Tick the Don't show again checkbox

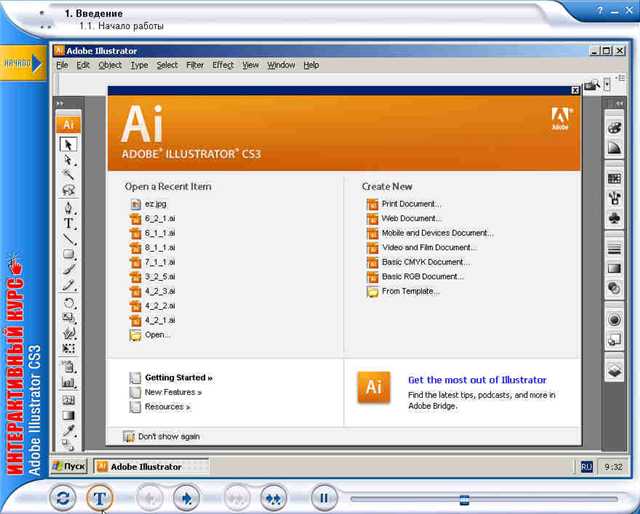(128, 437)
